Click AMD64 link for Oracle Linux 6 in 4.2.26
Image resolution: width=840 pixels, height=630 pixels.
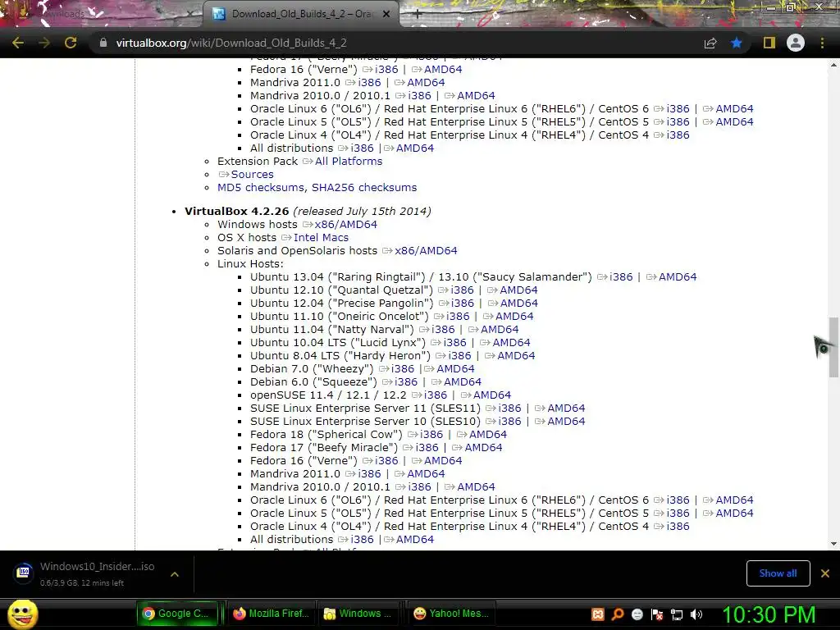[734, 500]
